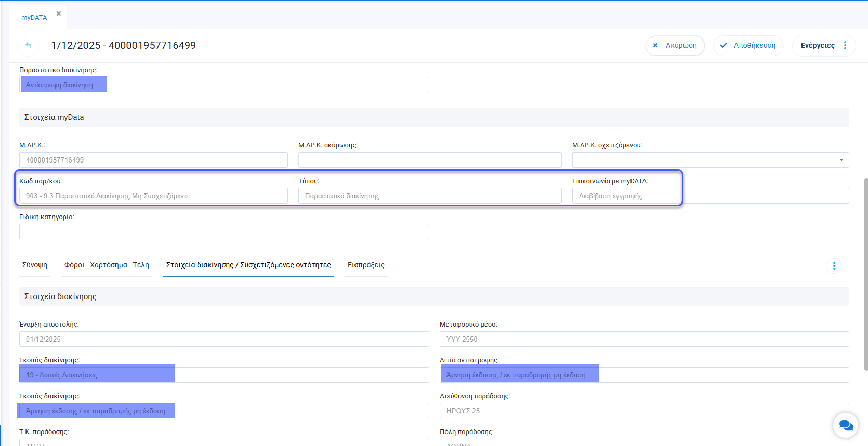This screenshot has height=446, width=868.
Task: Open the 19 - Λοιπές Διακινήσεις purpose field
Action: click(x=224, y=375)
